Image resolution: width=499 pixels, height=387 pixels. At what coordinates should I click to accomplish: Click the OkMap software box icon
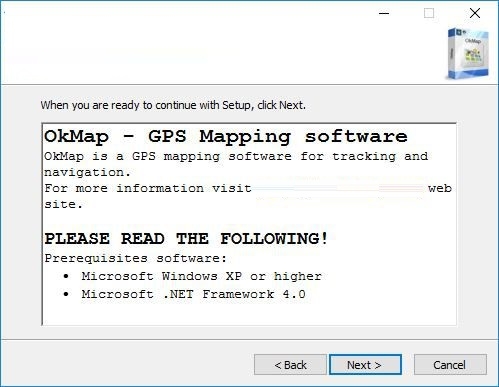point(468,53)
